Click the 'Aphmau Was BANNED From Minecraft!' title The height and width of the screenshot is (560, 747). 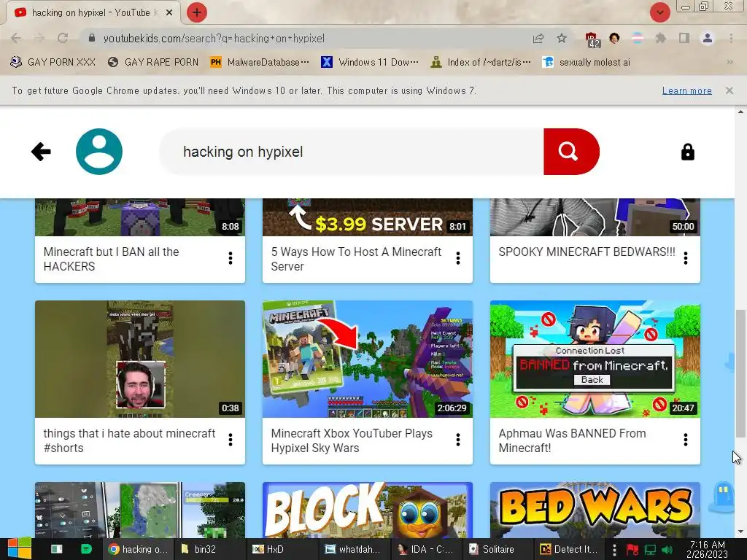pyautogui.click(x=572, y=440)
